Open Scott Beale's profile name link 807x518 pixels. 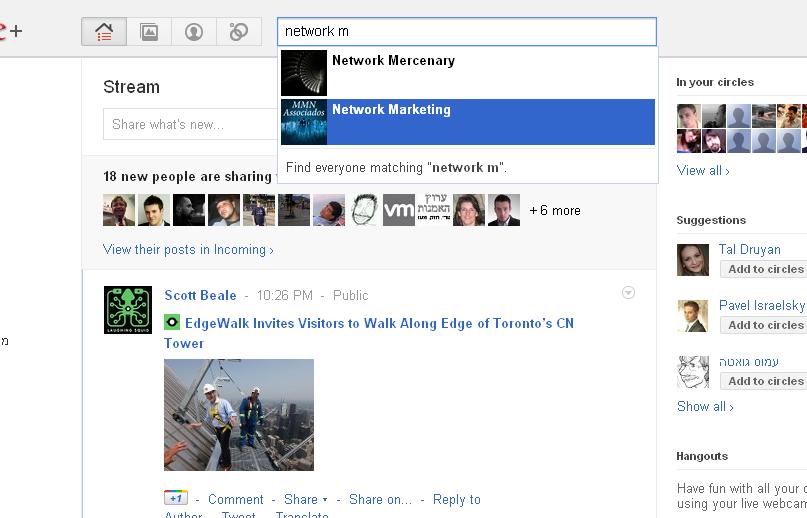200,296
